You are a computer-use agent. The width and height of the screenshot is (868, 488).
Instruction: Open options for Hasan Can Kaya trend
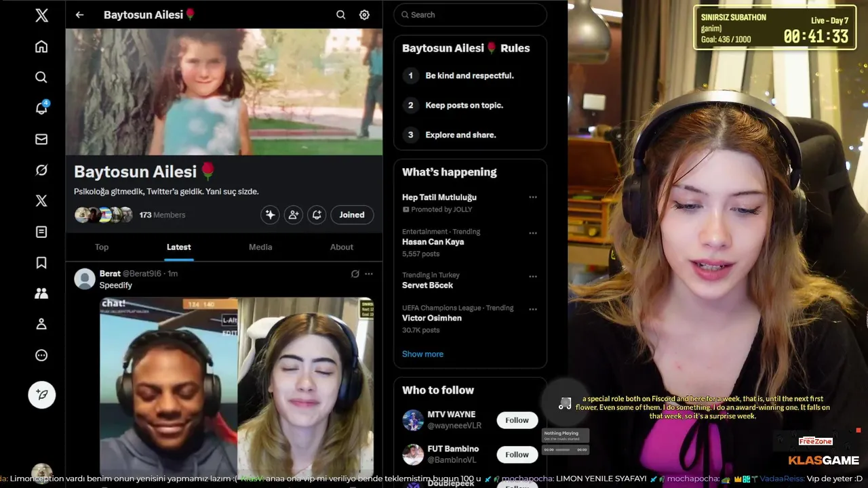(x=533, y=233)
